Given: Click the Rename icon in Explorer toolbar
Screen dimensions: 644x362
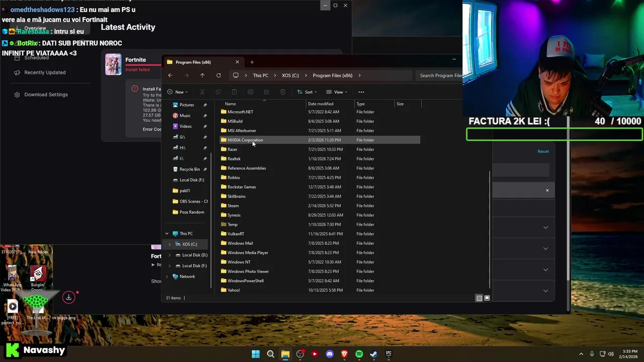Looking at the screenshot, I should point(251,92).
